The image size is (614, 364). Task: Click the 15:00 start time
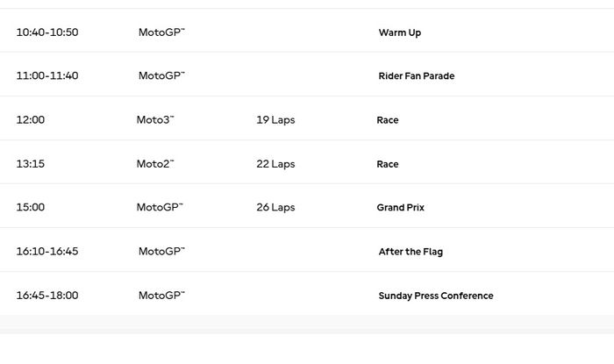(30, 208)
